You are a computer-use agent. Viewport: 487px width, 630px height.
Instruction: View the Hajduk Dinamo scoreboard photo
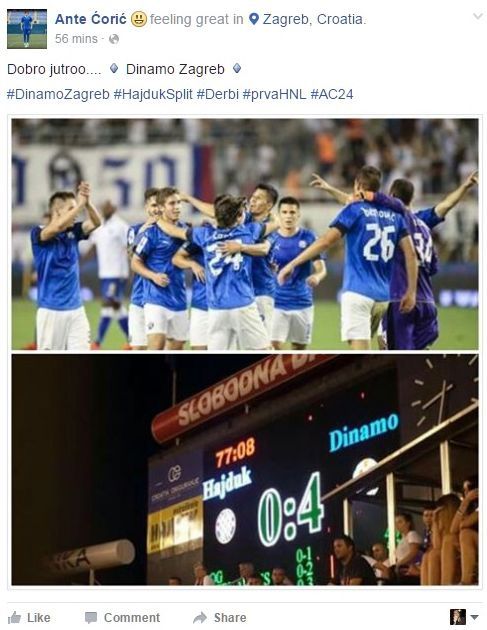(x=245, y=470)
